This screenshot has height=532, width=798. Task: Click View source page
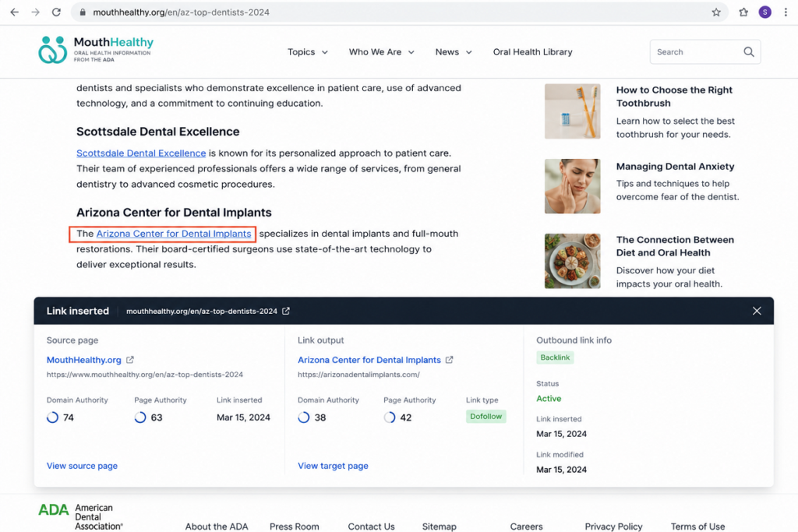pyautogui.click(x=82, y=465)
